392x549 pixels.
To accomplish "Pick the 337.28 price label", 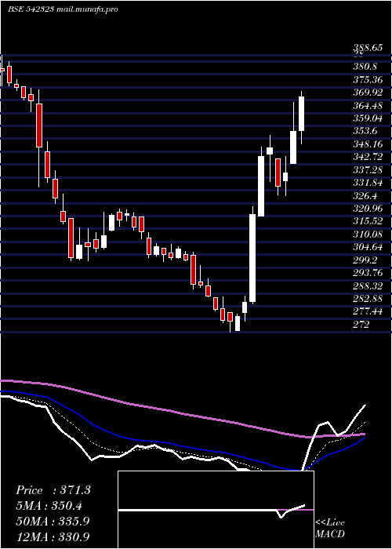I will click(x=368, y=170).
